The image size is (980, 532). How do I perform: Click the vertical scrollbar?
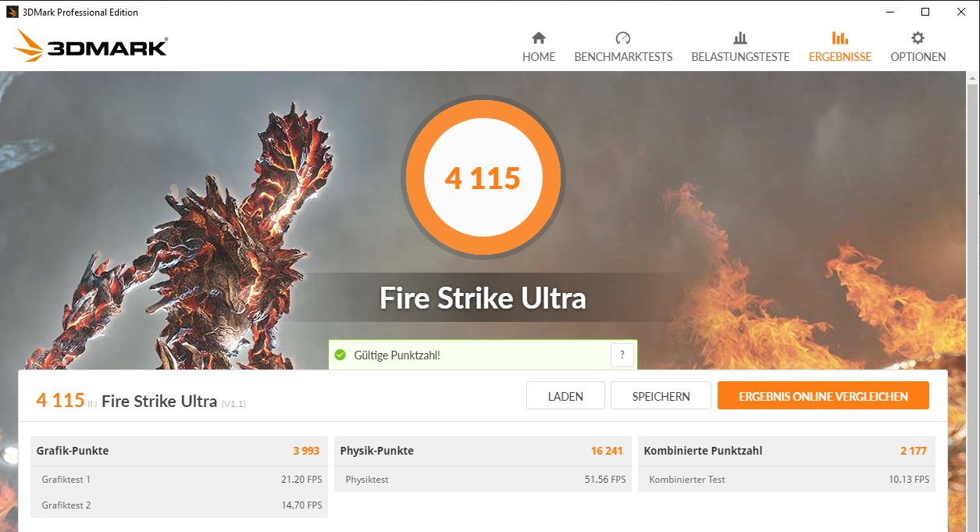(973, 309)
